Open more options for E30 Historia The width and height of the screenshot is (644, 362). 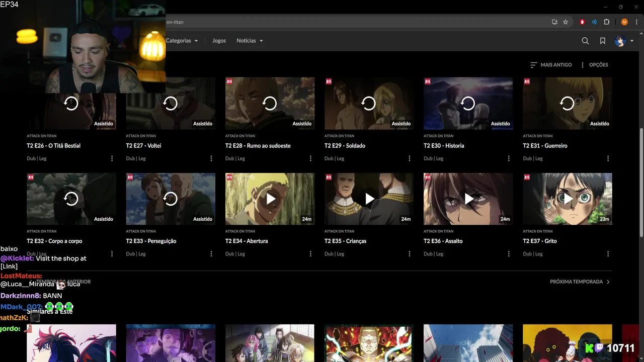pyautogui.click(x=508, y=158)
